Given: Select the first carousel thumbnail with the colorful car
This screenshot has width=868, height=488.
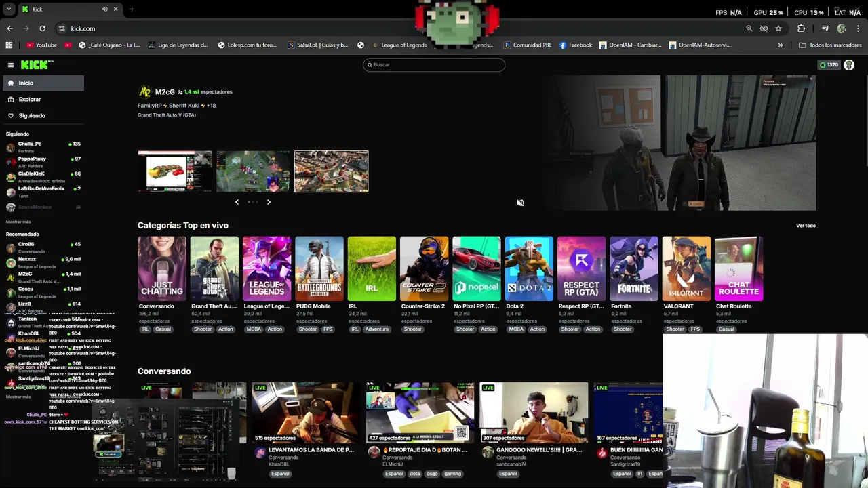Looking at the screenshot, I should tap(175, 171).
